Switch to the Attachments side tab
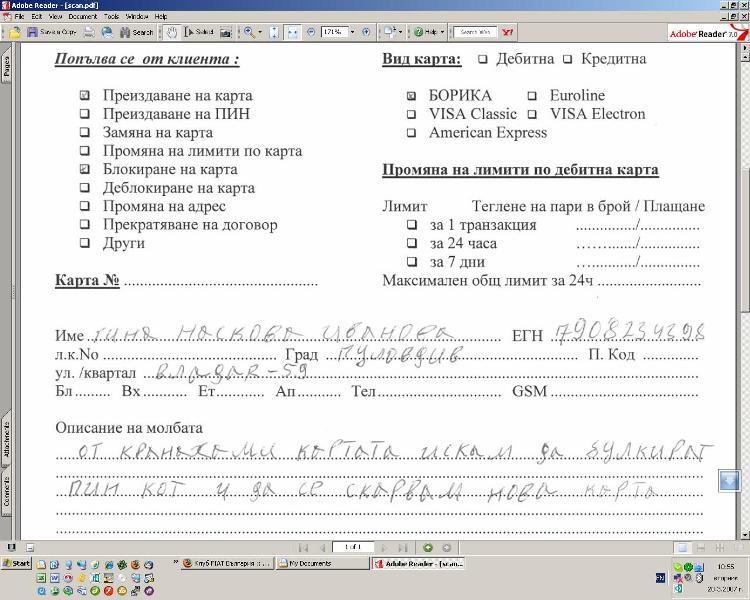This screenshot has width=750, height=600. click(6, 437)
